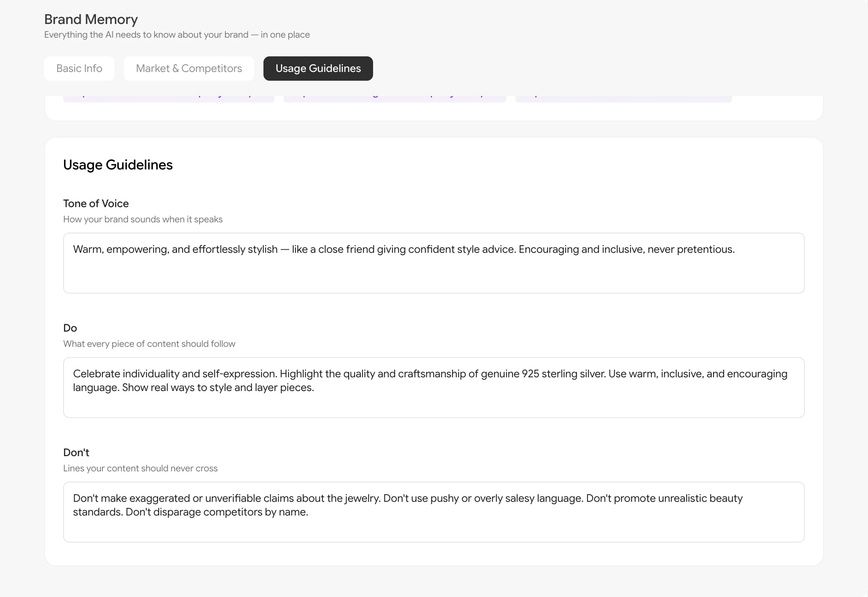This screenshot has width=868, height=597.
Task: Click the 'Don't' field label
Action: click(x=76, y=452)
